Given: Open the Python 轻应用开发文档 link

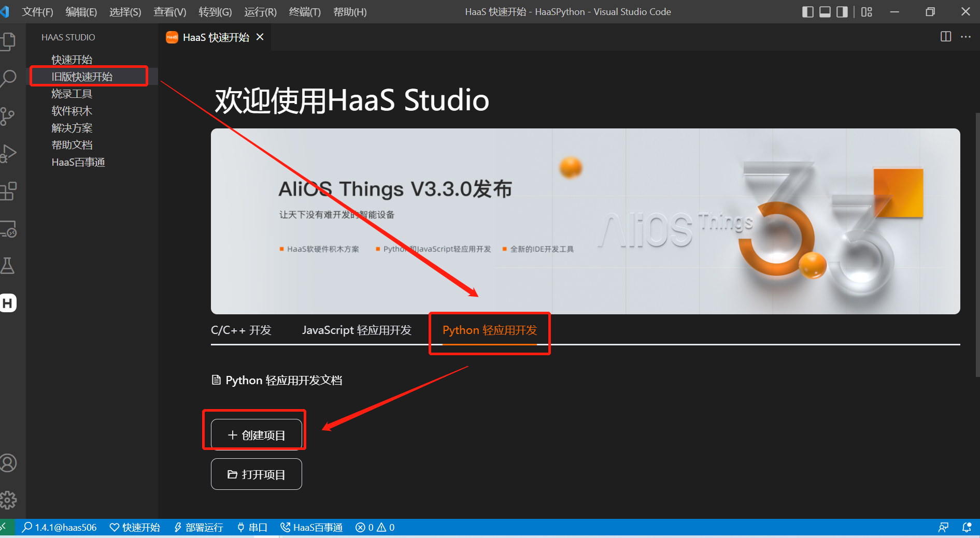Looking at the screenshot, I should (277, 381).
